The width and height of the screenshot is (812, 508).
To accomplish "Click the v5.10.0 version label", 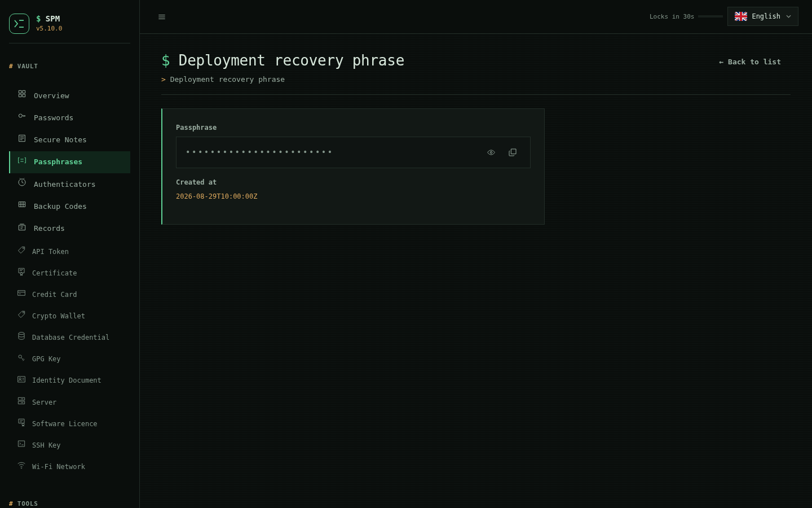I will point(49,28).
